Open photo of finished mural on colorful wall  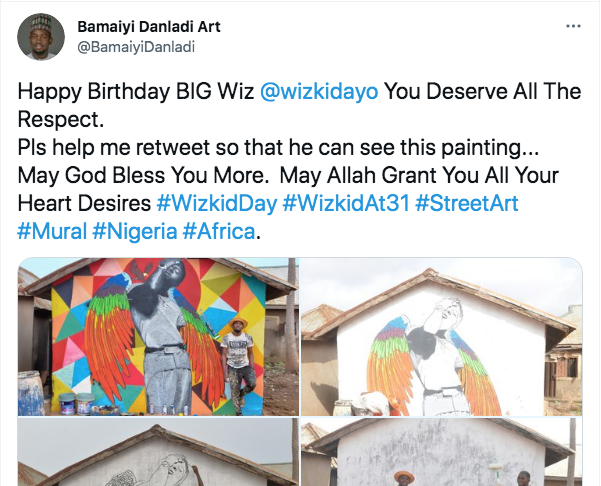point(158,337)
